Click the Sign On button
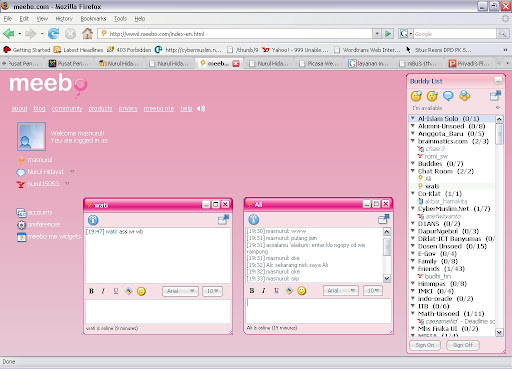Viewport: 512px width, 369px height. 425,345
